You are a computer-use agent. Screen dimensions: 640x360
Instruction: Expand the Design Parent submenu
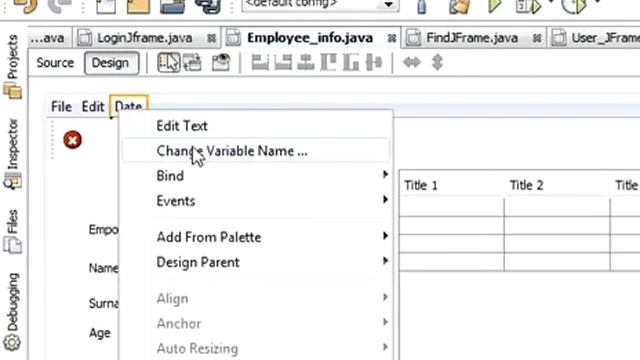click(256, 262)
